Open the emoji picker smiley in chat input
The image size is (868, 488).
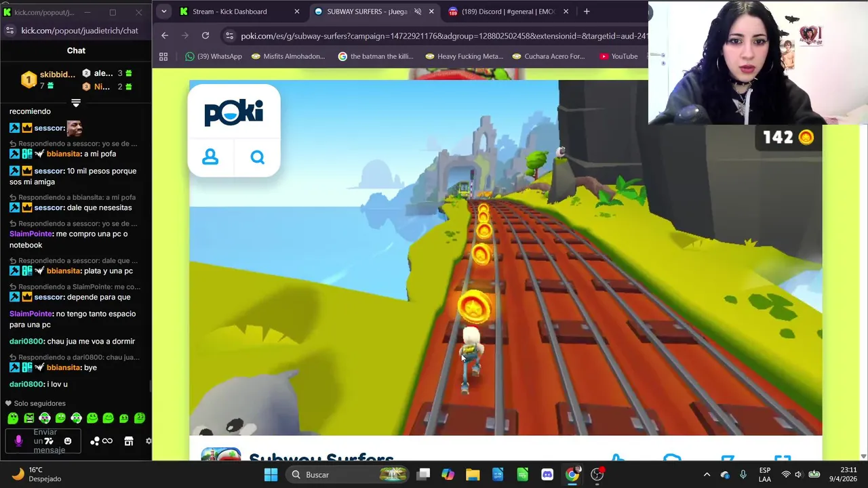[68, 441]
